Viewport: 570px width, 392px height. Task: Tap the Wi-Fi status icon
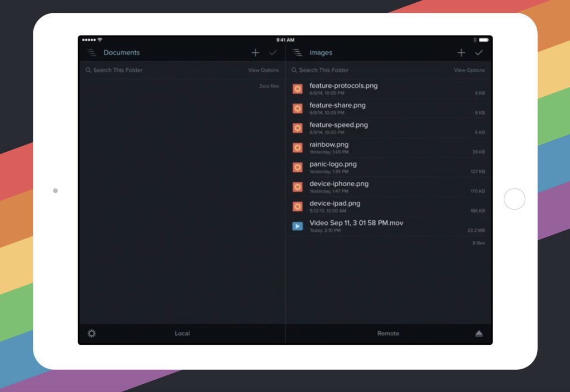pos(100,39)
